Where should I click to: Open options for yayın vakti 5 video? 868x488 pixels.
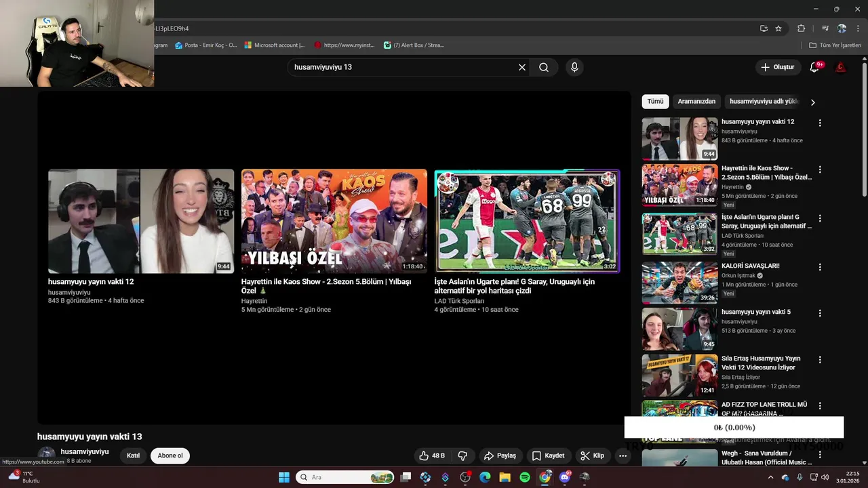[820, 313]
